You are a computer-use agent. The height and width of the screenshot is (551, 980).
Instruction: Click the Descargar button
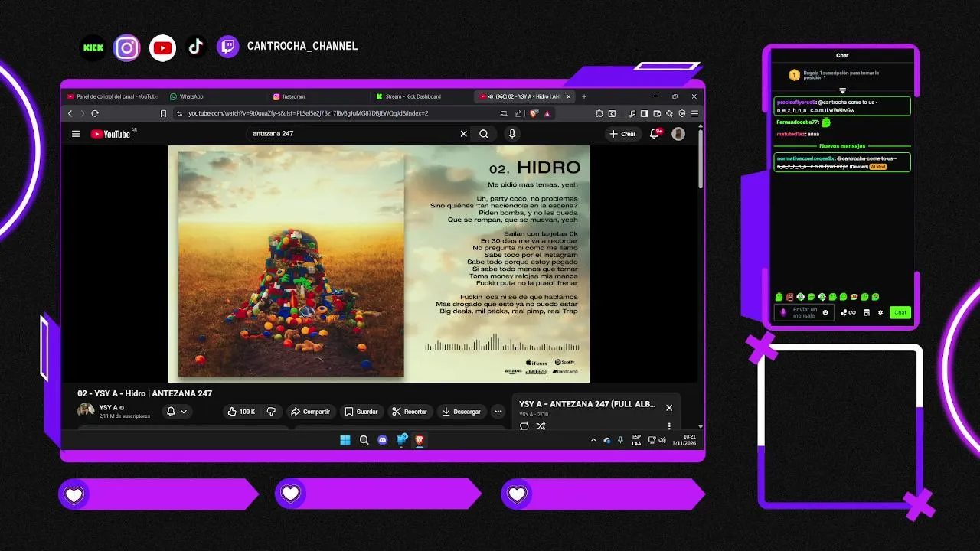pyautogui.click(x=462, y=412)
